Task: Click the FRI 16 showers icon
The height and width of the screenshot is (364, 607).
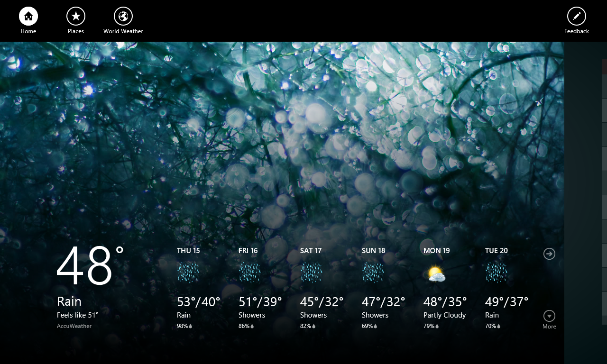Action: coord(250,273)
